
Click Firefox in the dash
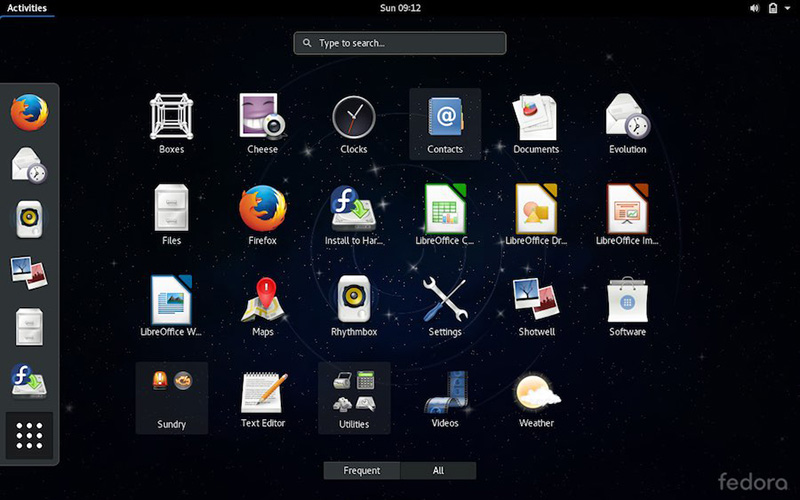click(29, 112)
